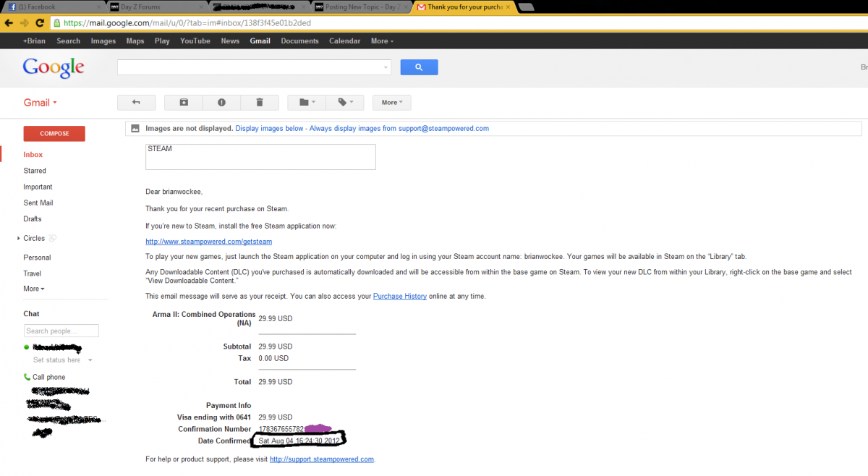Screen dimensions: 868x476
Task: Open the Labels tag dropdown
Action: click(x=345, y=103)
